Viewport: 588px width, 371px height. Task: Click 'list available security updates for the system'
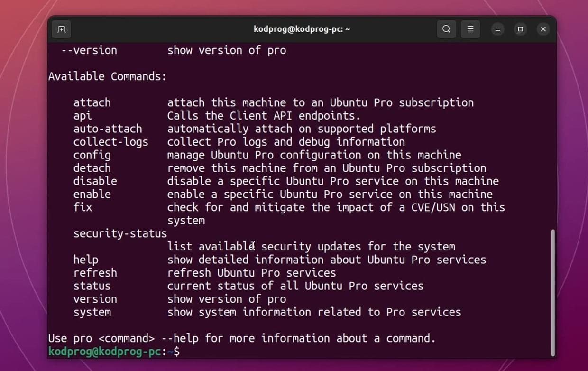(311, 247)
